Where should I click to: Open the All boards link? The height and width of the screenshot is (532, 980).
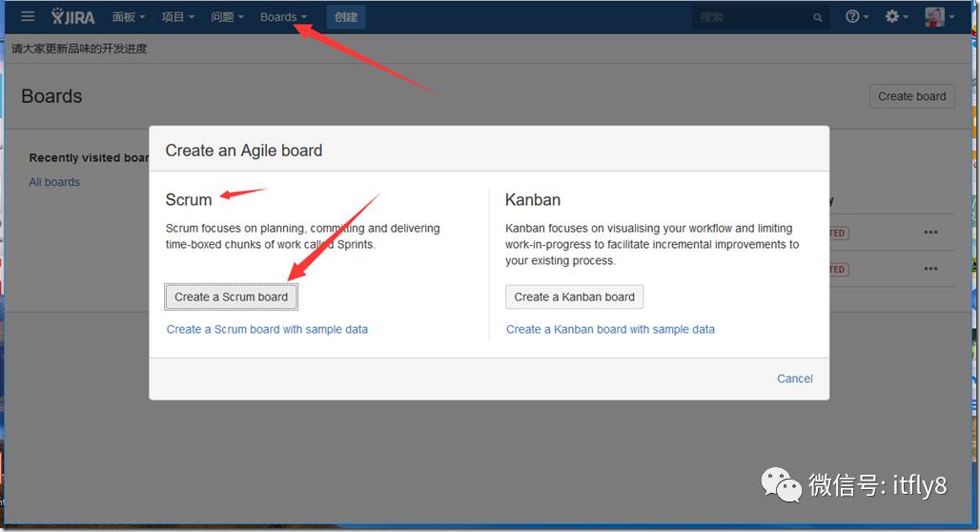[x=54, y=182]
